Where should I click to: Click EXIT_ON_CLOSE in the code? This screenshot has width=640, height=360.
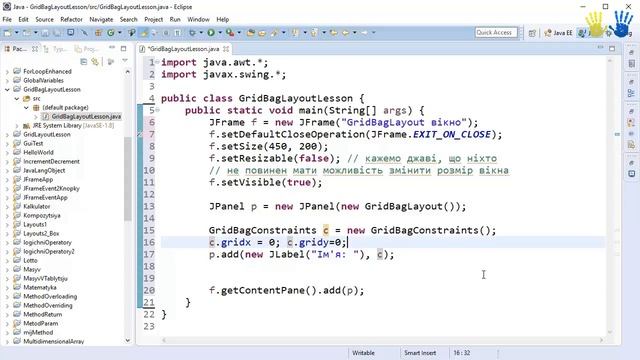(x=452, y=134)
